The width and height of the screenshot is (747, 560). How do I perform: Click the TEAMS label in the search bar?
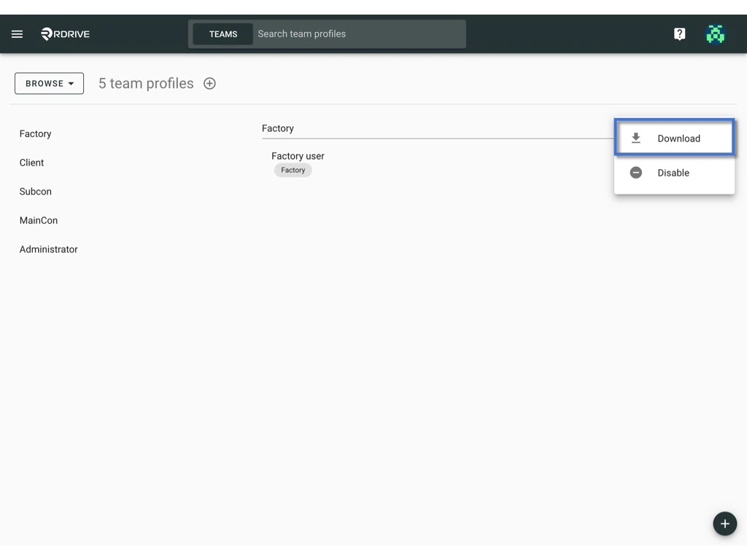[223, 34]
